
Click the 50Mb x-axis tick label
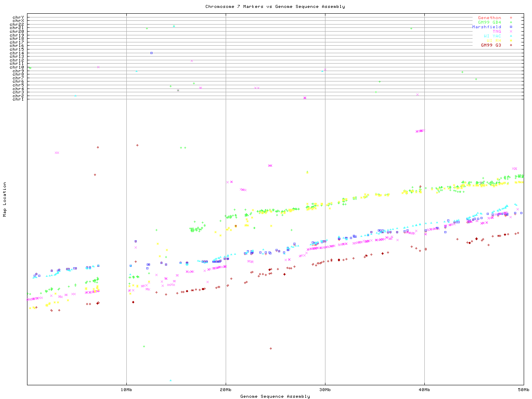pyautogui.click(x=523, y=389)
